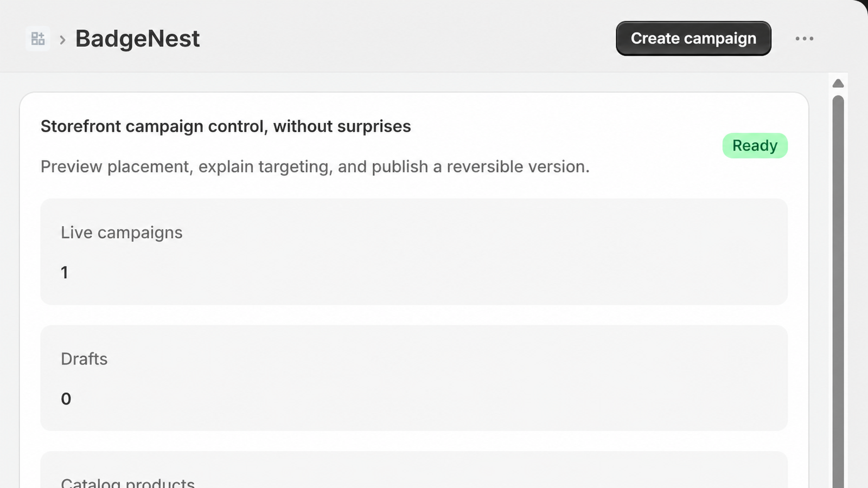Select the Drafts count of 0
Viewport: 868px width, 488px height.
click(66, 399)
